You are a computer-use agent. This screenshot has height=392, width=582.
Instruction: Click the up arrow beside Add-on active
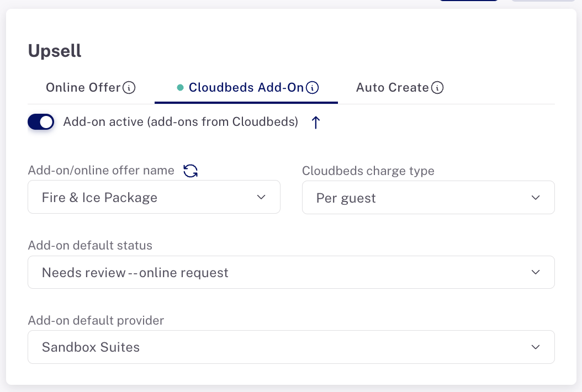[x=315, y=122]
